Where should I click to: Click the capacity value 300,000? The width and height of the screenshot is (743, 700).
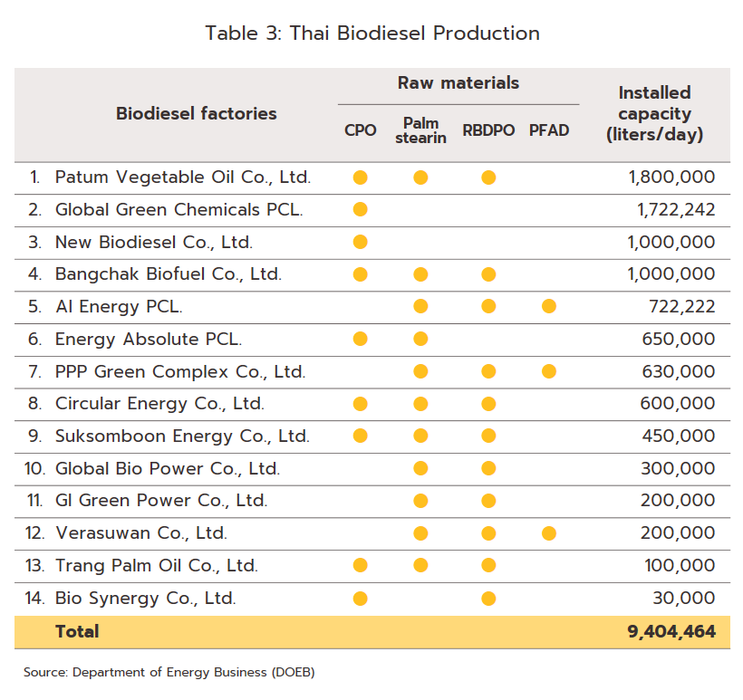pos(678,469)
